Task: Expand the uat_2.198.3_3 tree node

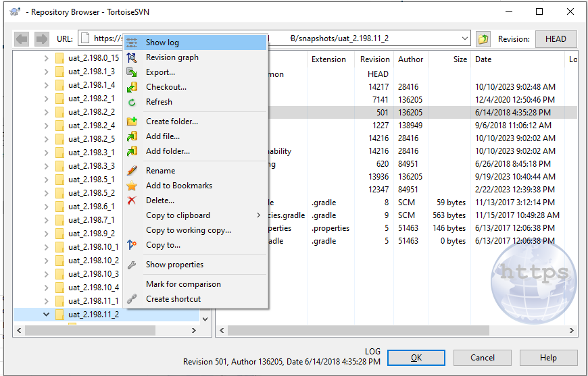Action: [x=46, y=166]
